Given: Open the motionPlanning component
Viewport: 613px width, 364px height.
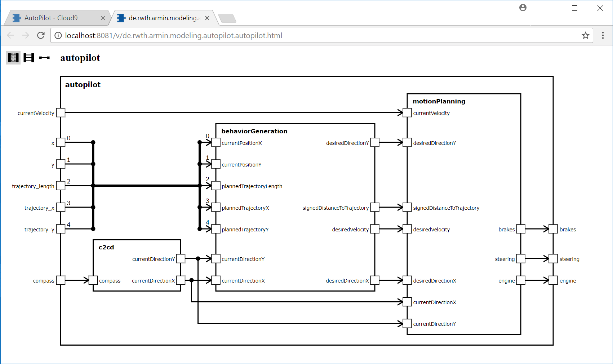Looking at the screenshot, I should click(x=439, y=101).
